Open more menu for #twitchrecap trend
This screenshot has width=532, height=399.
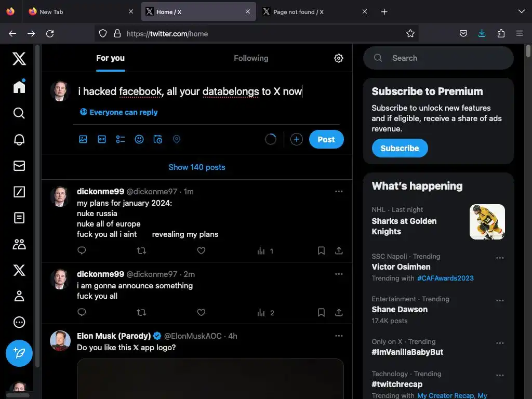click(499, 375)
